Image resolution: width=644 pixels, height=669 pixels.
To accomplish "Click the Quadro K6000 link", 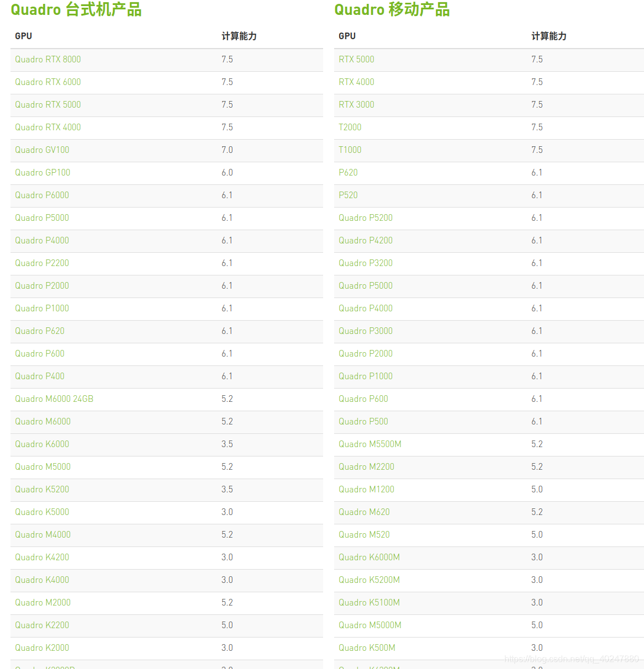I will (42, 444).
